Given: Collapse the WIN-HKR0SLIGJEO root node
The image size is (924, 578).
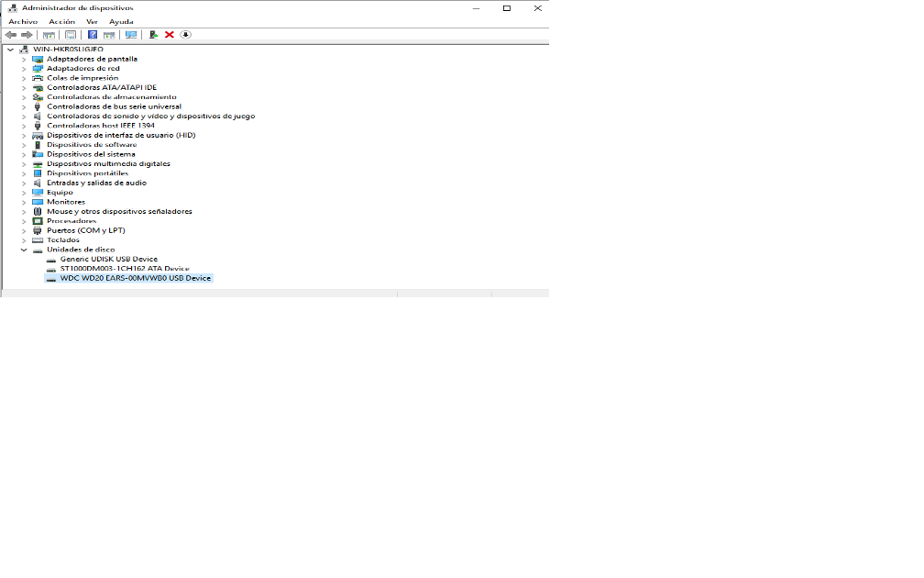Looking at the screenshot, I should pyautogui.click(x=11, y=50).
